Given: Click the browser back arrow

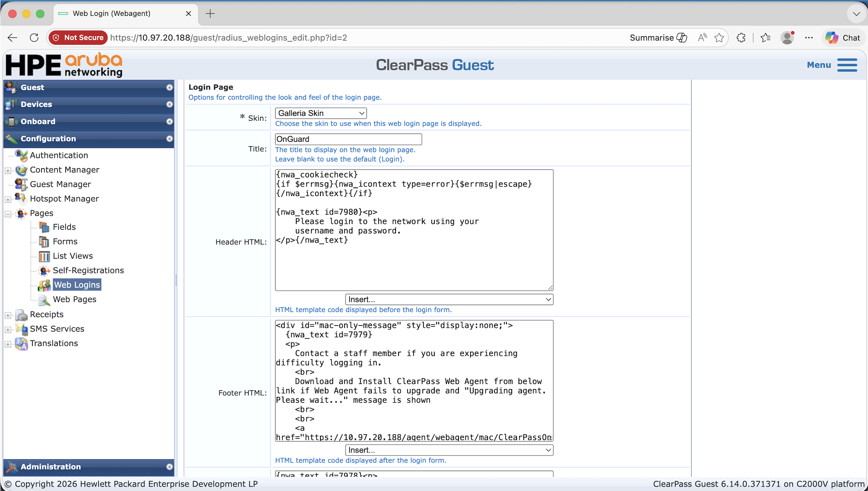Looking at the screenshot, I should point(12,38).
